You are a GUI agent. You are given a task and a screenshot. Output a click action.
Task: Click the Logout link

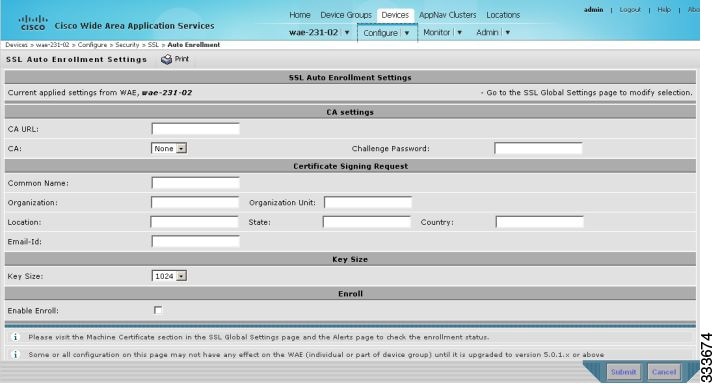click(x=630, y=10)
